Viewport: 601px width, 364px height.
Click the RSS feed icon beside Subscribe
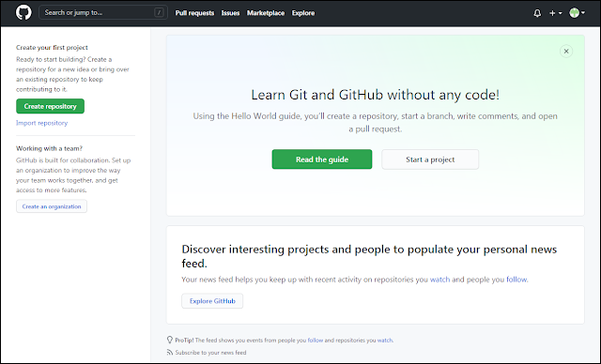point(170,352)
